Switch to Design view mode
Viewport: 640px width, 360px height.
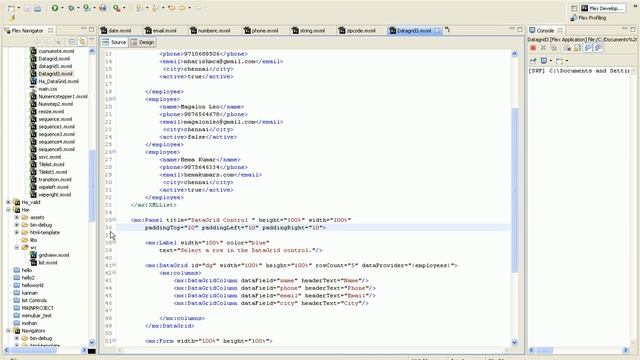point(143,42)
